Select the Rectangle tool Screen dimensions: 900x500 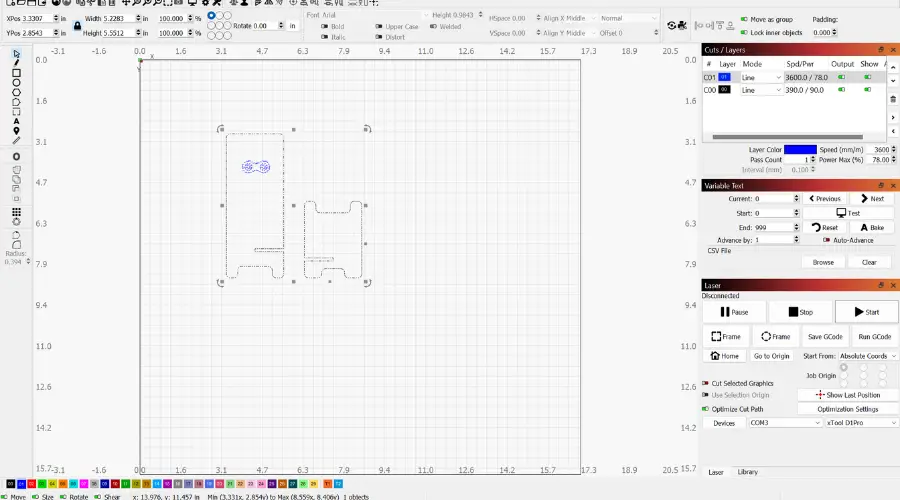tap(16, 73)
